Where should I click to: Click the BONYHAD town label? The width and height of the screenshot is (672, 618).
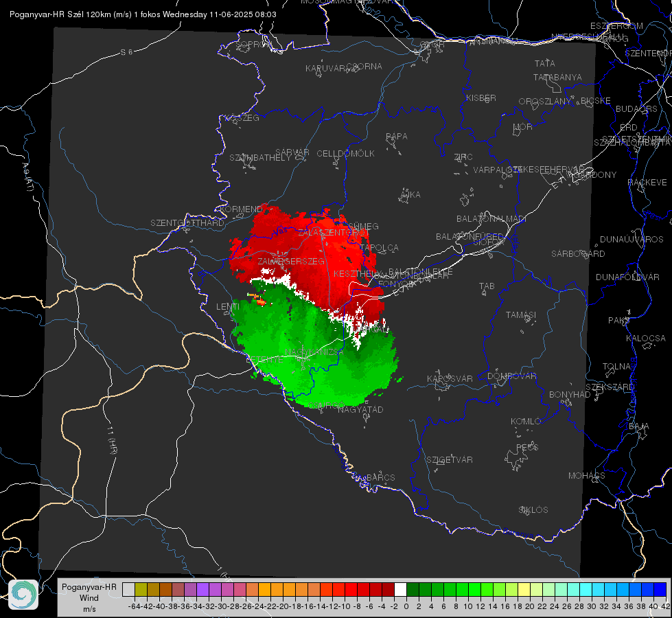coord(570,395)
